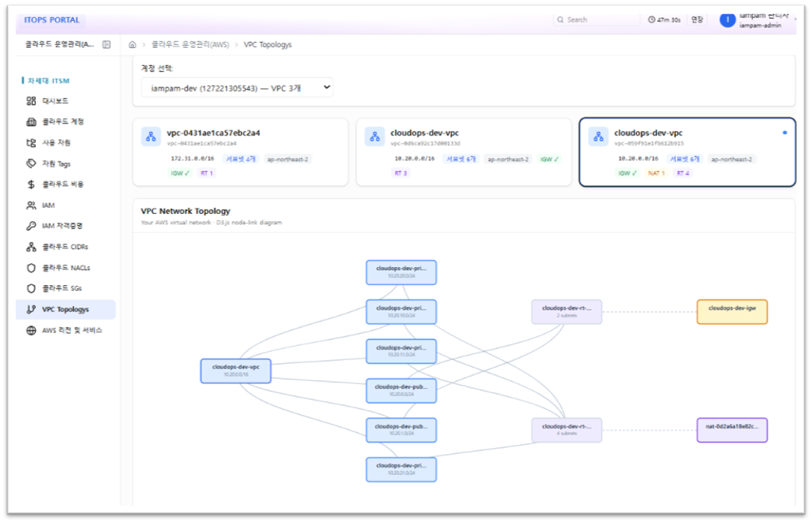Select subnet node 10.20.10.0/24

tap(401, 312)
